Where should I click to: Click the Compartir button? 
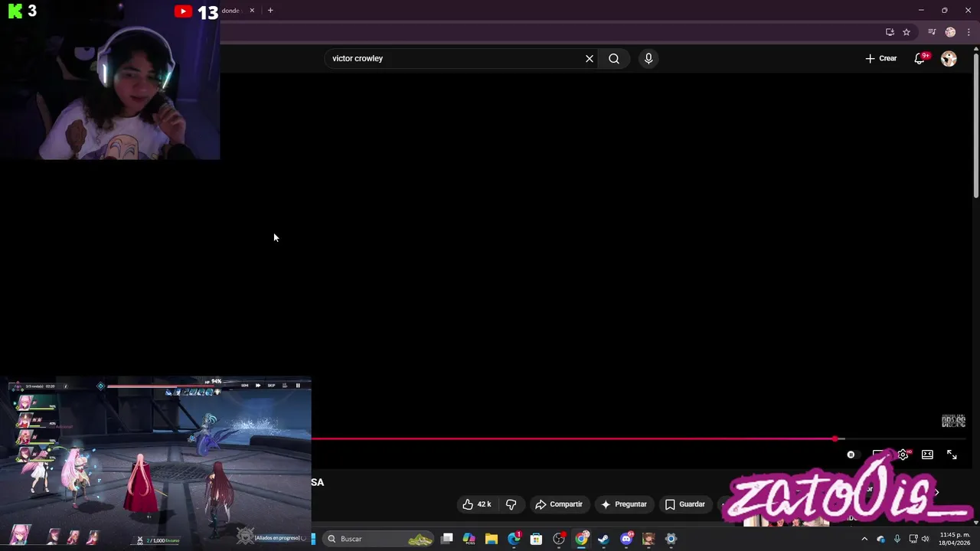559,504
